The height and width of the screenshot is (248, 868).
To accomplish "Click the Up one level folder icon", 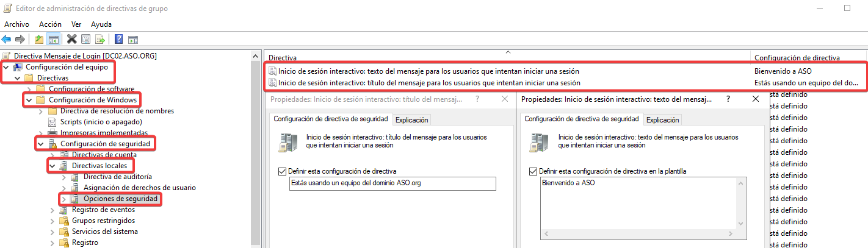I will (x=39, y=40).
